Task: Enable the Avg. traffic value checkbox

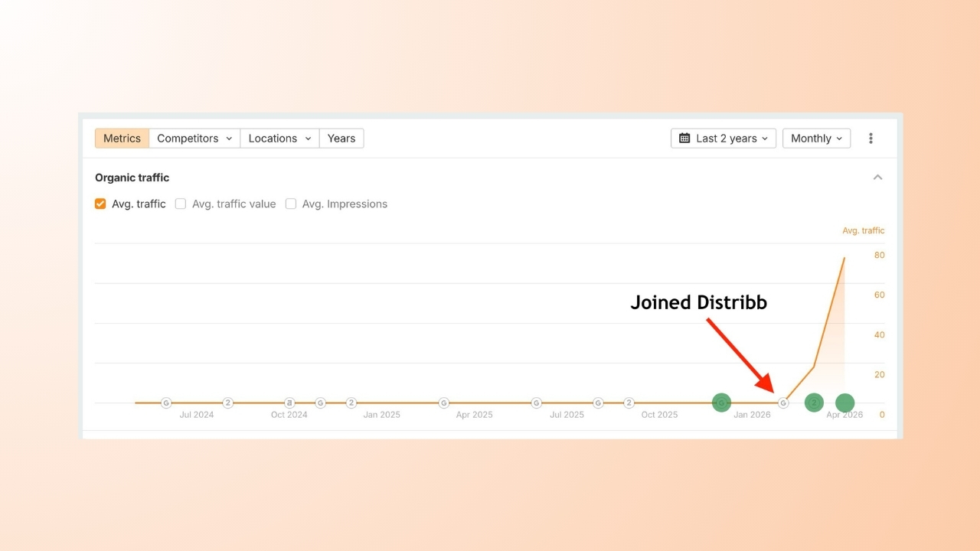Action: [181, 204]
